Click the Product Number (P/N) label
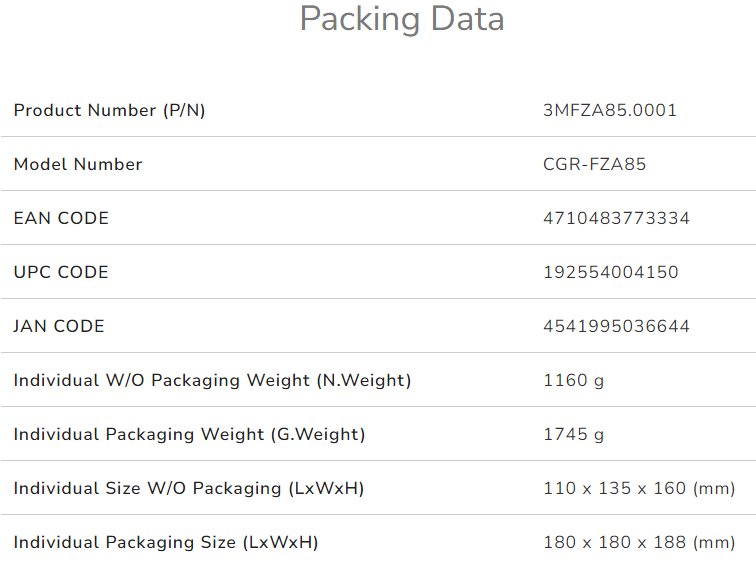 coord(109,110)
